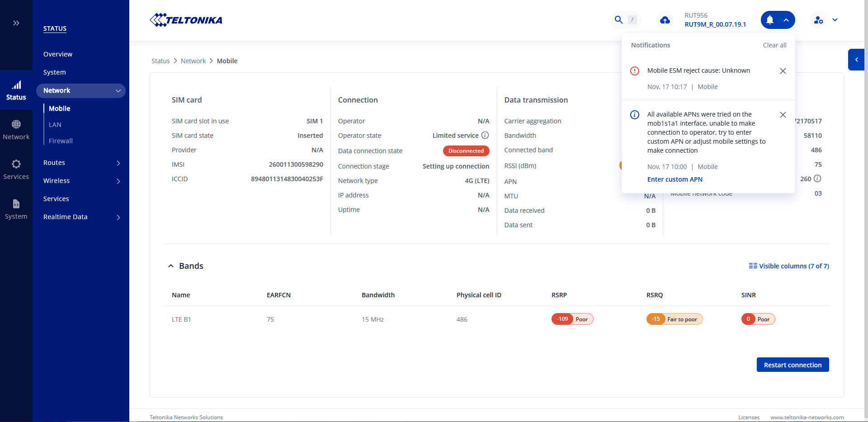Open the user settings icon
This screenshot has width=868, height=422.
[818, 20]
